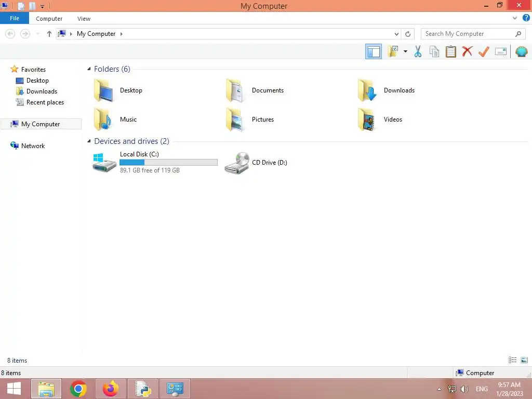Click the Paste clipboard icon

(x=450, y=51)
